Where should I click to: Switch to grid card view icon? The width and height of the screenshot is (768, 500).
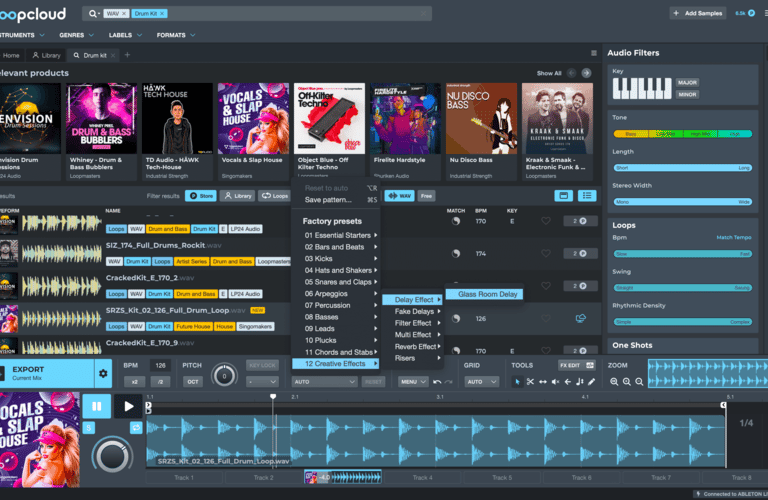(564, 196)
